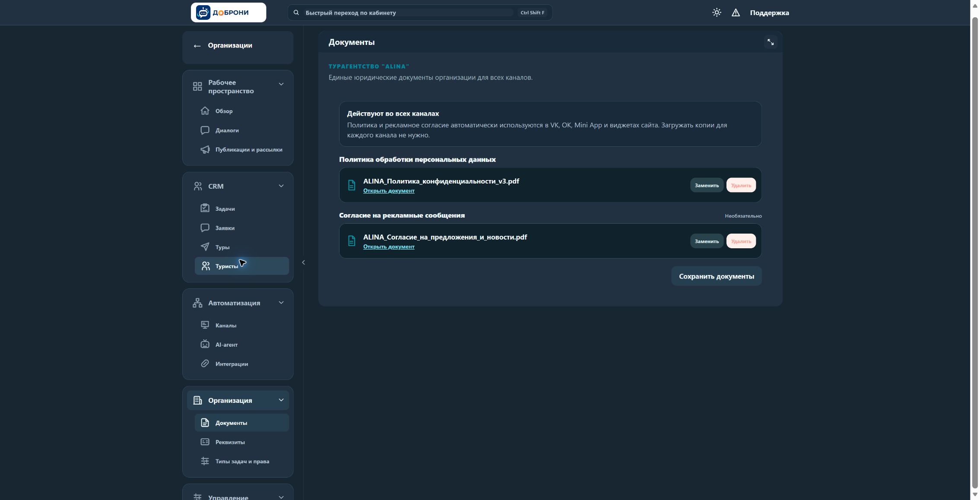Click the Публикации и рассылки megaphone icon

205,149
